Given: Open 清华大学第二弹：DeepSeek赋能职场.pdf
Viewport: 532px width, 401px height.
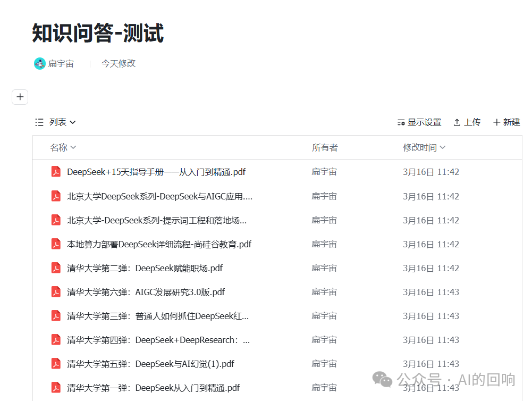Looking at the screenshot, I should point(145,268).
